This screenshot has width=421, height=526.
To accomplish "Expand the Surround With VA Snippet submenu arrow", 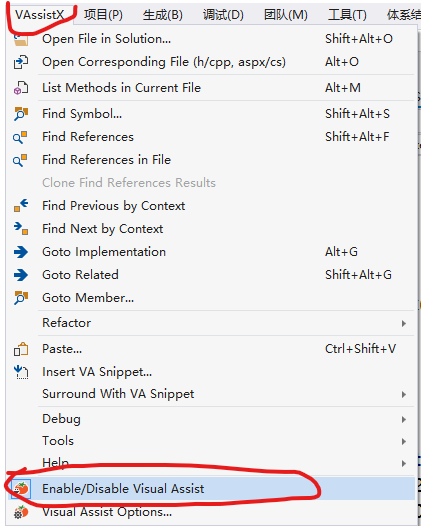I will 404,394.
